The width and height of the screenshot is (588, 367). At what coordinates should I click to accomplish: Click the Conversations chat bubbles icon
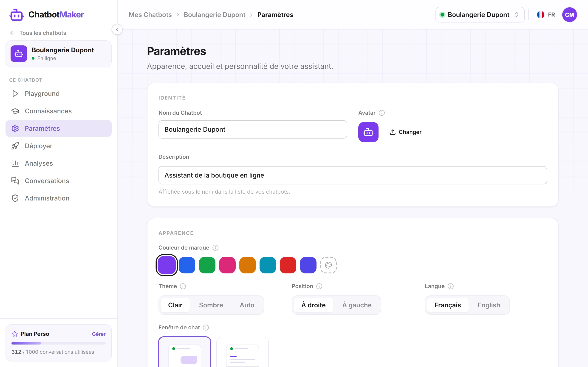[x=15, y=181]
